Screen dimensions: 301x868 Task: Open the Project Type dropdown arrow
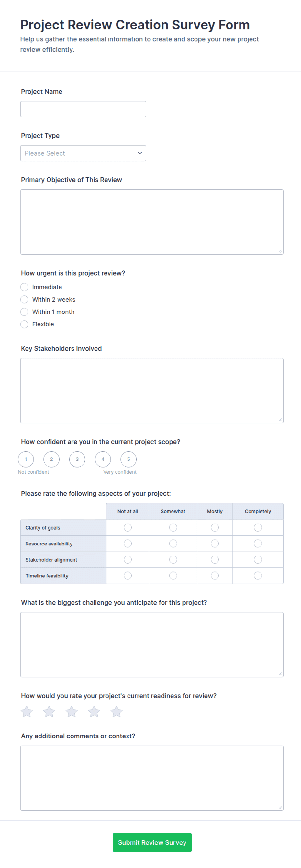pyautogui.click(x=140, y=153)
